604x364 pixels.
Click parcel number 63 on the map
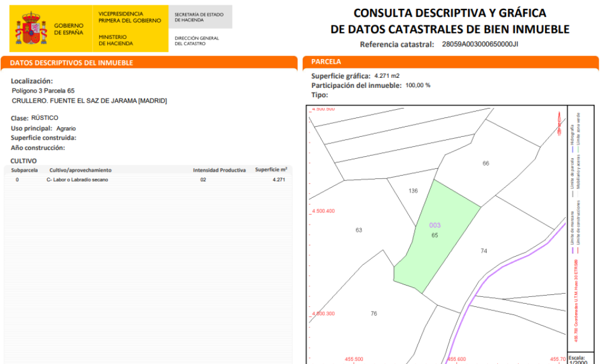click(359, 230)
